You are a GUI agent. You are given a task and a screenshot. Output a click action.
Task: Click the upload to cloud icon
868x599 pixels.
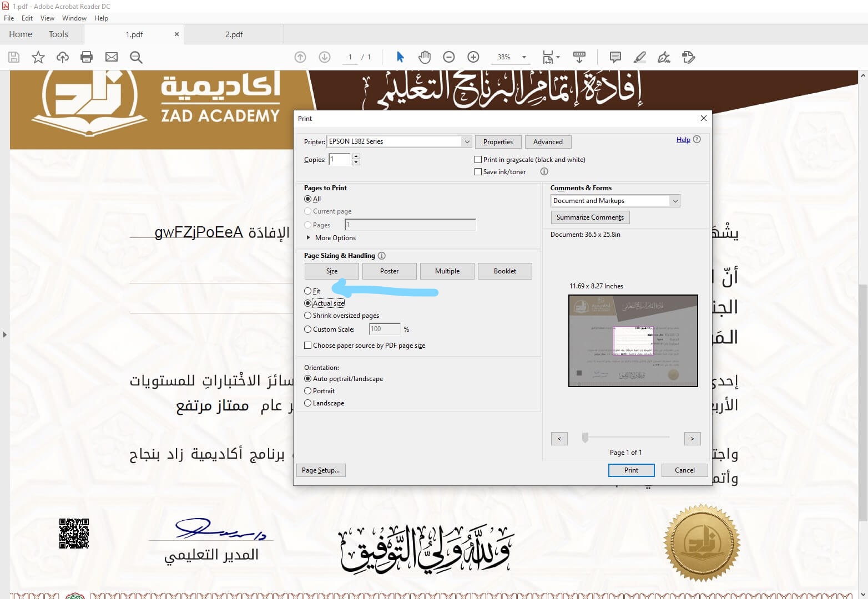(x=63, y=57)
